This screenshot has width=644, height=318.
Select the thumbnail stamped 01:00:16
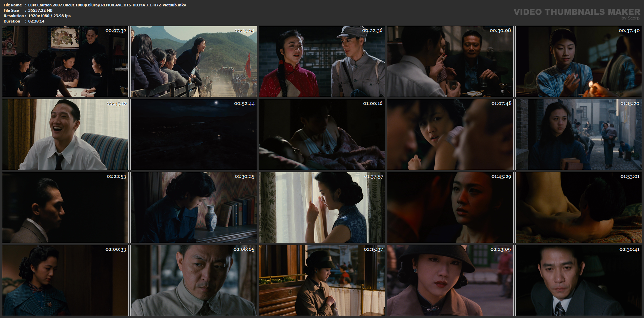[x=322, y=134]
